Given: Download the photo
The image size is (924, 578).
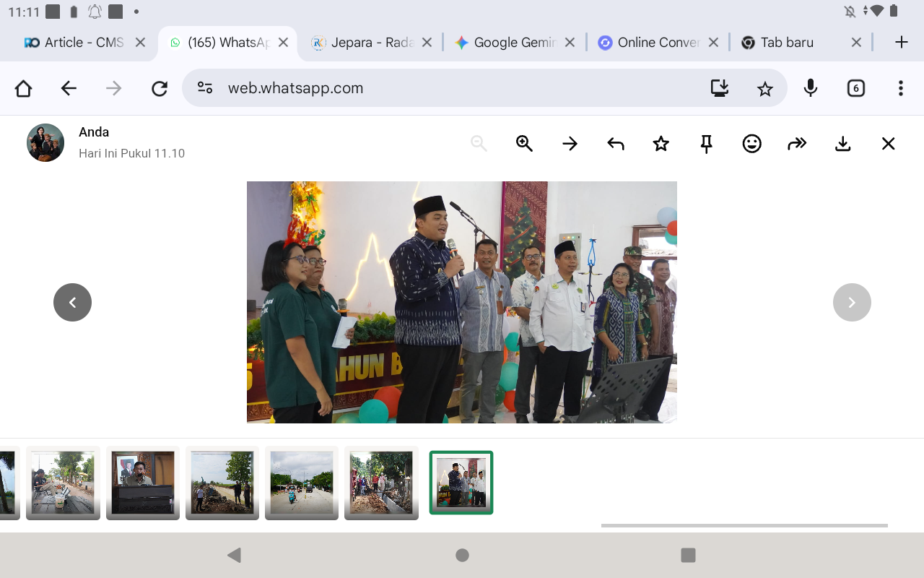Looking at the screenshot, I should click(x=842, y=144).
